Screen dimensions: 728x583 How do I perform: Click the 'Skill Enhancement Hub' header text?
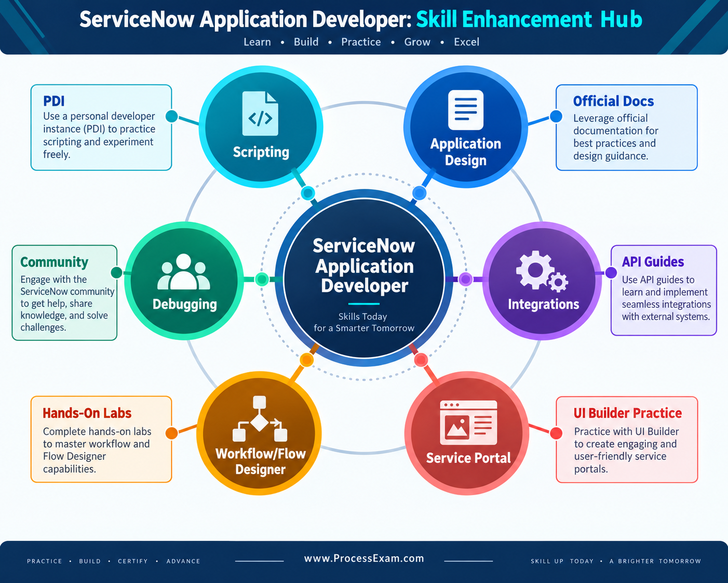tap(529, 20)
